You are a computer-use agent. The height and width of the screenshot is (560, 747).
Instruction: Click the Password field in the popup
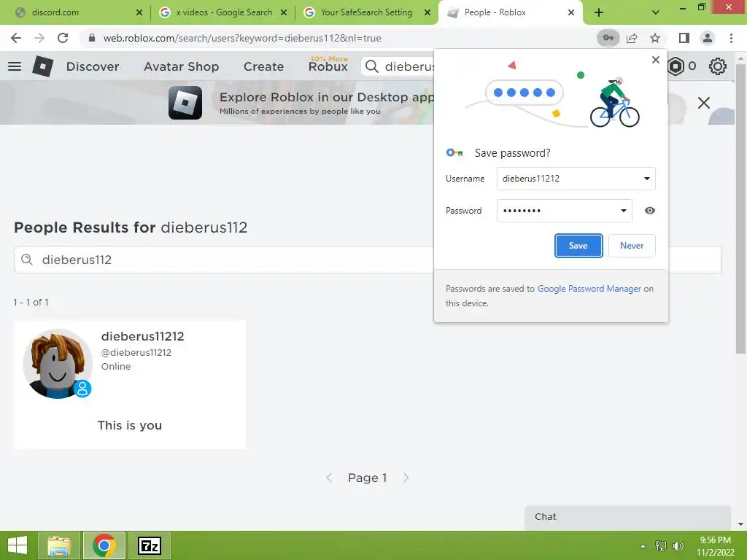564,211
